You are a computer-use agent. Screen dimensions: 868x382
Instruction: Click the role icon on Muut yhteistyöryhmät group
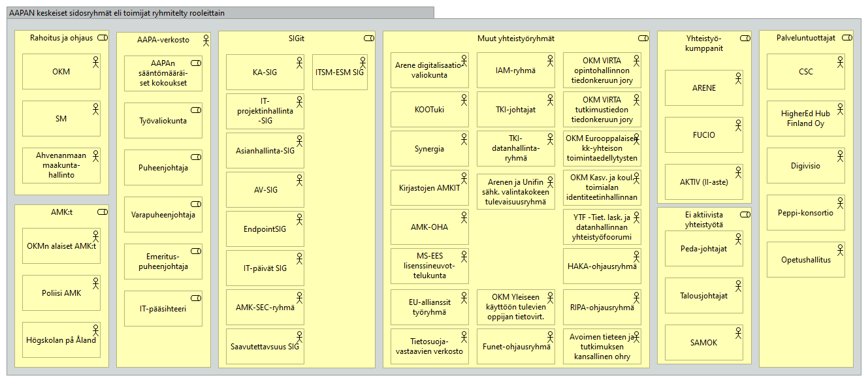tap(643, 39)
